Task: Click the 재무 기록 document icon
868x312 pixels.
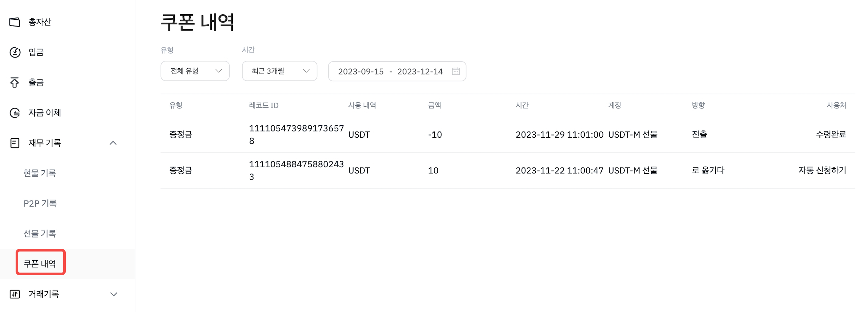Action: [15, 143]
